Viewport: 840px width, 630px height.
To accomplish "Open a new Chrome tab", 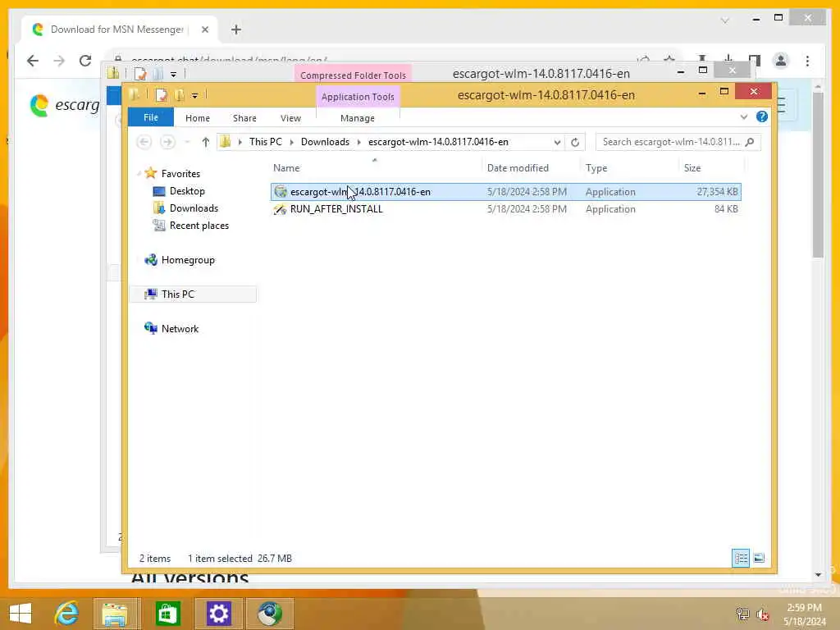I will click(235, 30).
